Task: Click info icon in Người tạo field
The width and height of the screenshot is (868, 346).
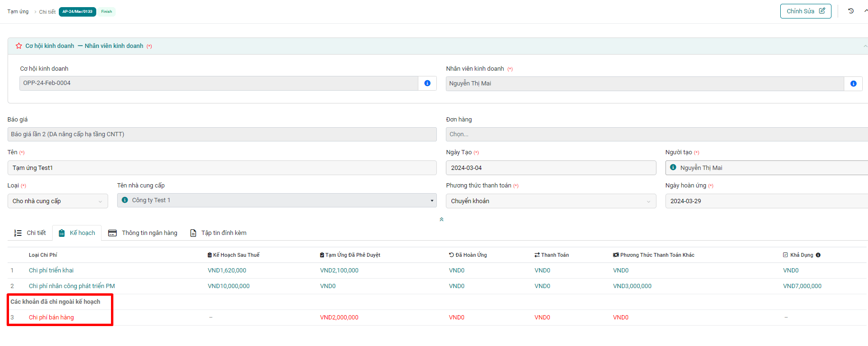Action: pyautogui.click(x=673, y=168)
